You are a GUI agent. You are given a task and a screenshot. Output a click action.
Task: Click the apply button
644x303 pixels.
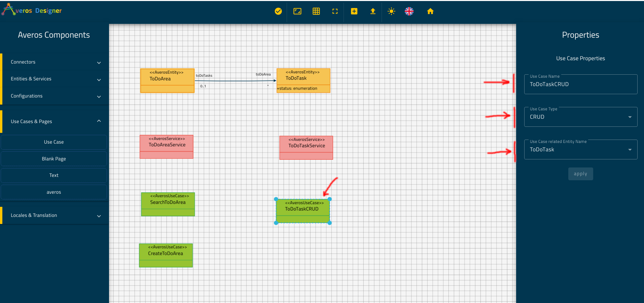point(580,174)
